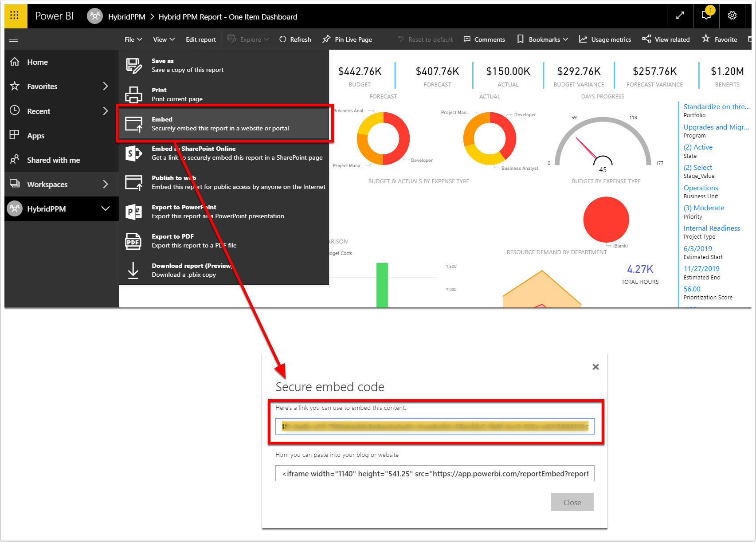Select Embed securely in website or portal

pos(224,124)
